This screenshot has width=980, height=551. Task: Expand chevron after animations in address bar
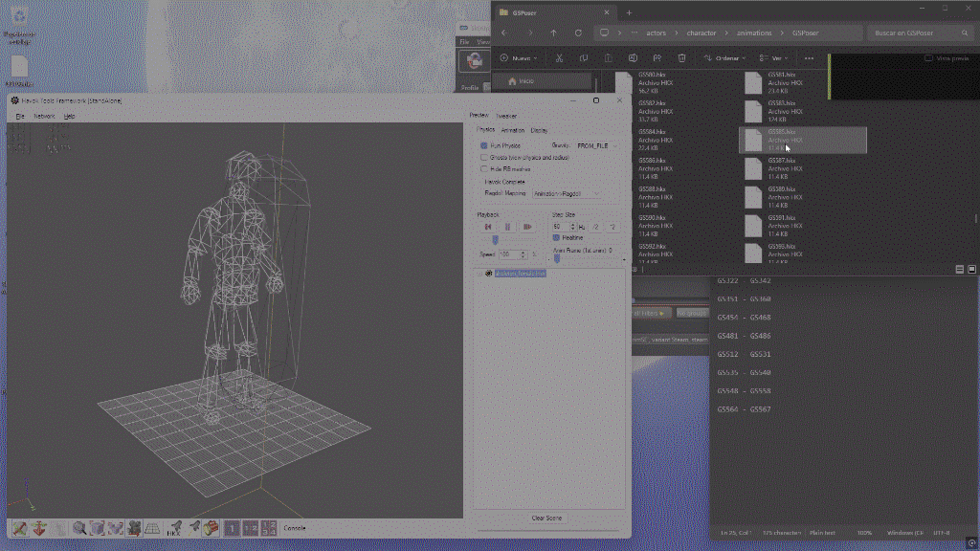pos(782,33)
